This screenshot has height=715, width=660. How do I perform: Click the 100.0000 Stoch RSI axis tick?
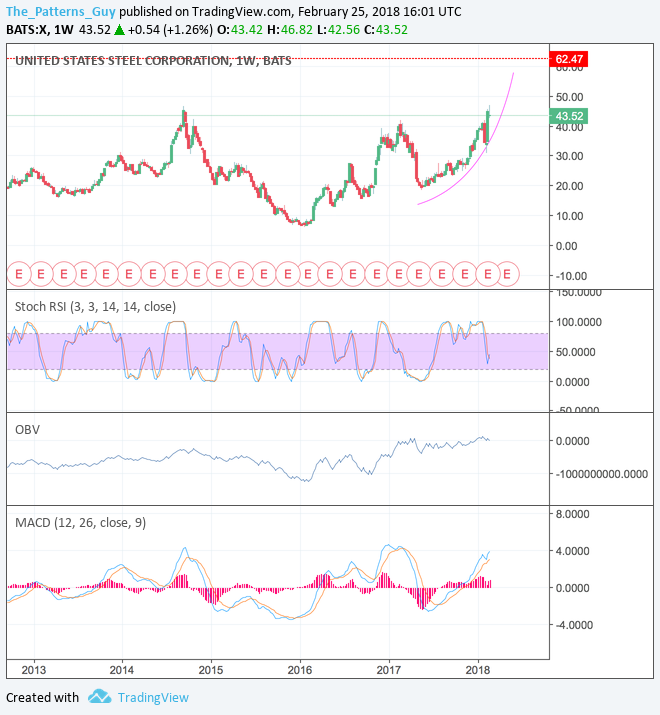(x=578, y=322)
